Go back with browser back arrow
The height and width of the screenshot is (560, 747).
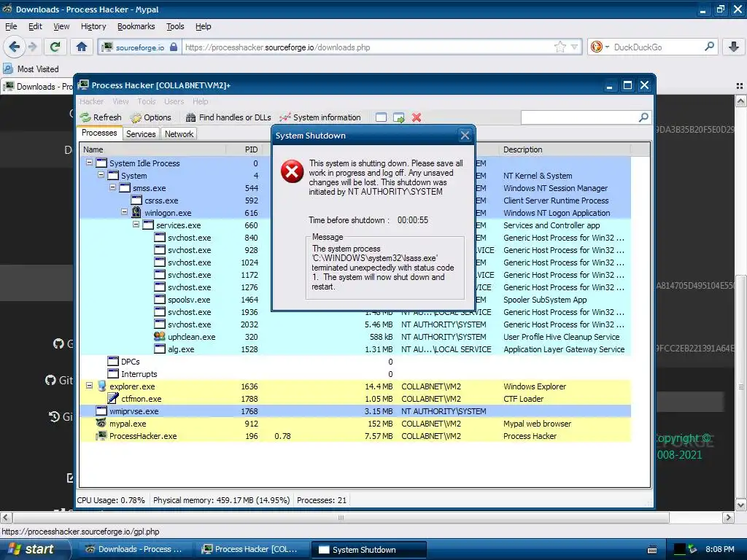(15, 47)
